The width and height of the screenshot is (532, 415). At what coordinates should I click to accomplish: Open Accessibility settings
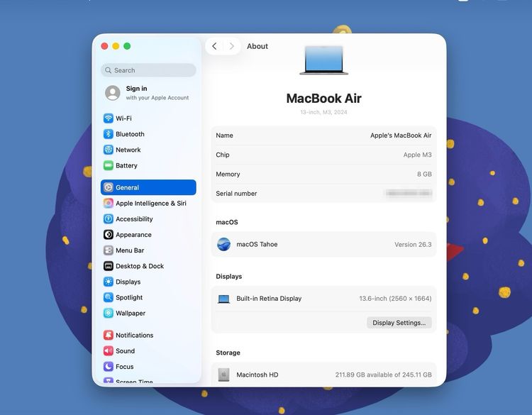[148, 219]
